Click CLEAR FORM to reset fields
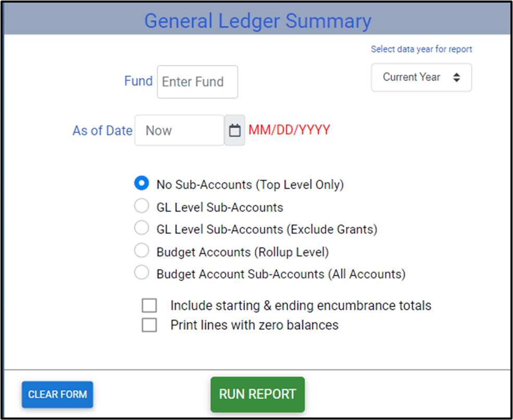 (57, 394)
